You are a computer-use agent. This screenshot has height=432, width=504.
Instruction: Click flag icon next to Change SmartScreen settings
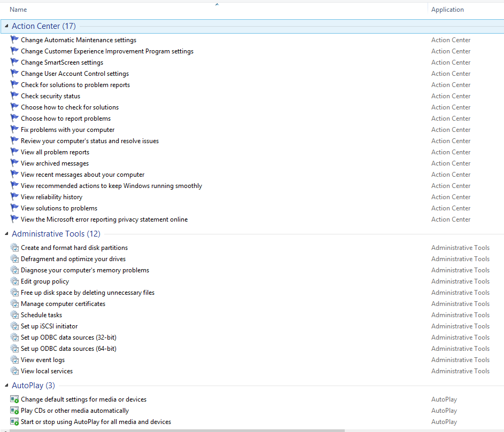pos(14,62)
